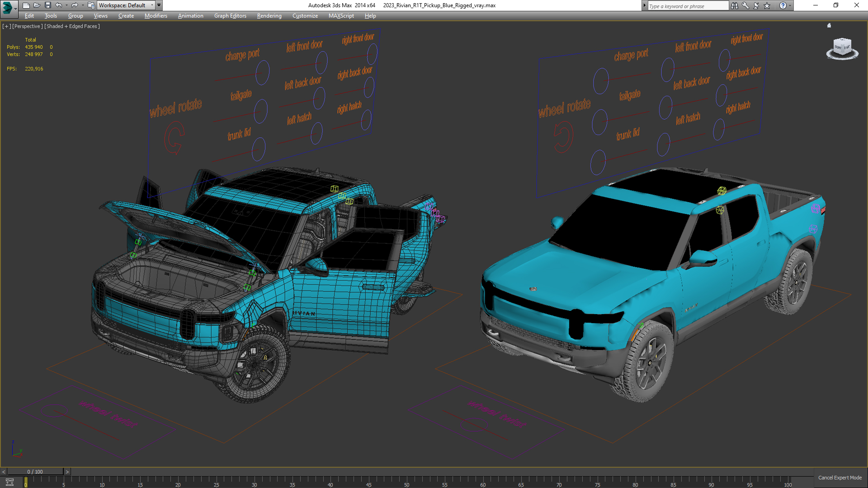Viewport: 868px width, 488px height.
Task: Open the Rendering menu
Action: tap(269, 16)
